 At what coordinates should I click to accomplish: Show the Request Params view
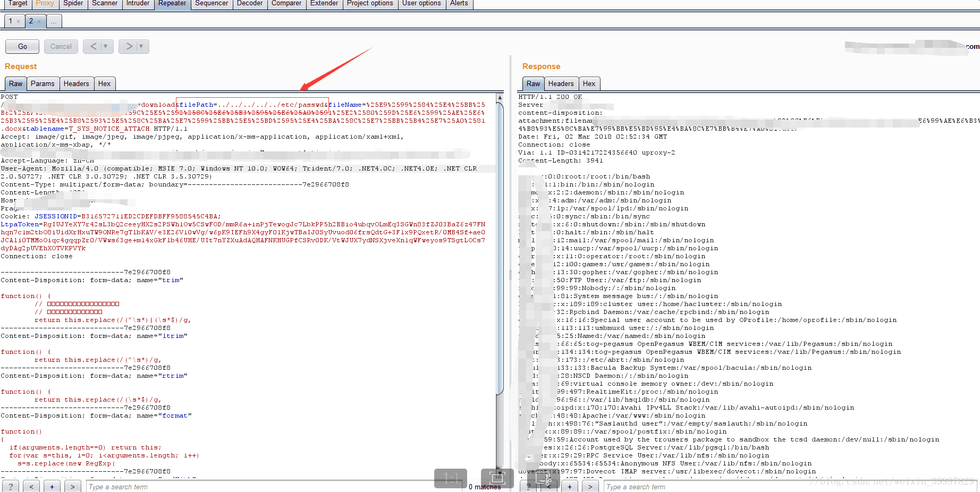43,84
